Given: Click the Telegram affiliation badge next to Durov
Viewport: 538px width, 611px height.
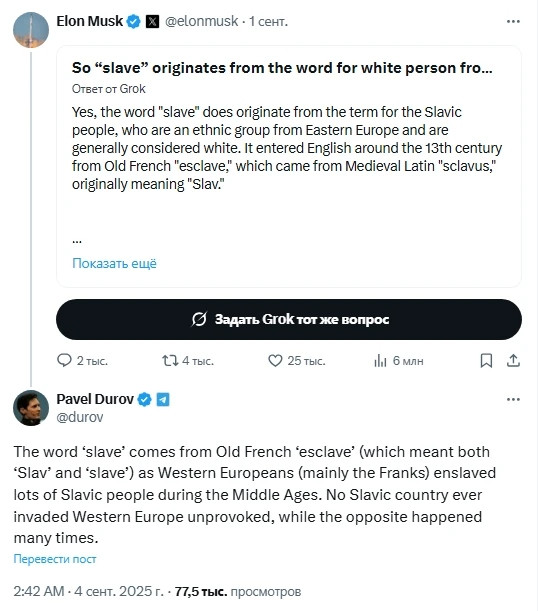Looking at the screenshot, I should point(163,399).
